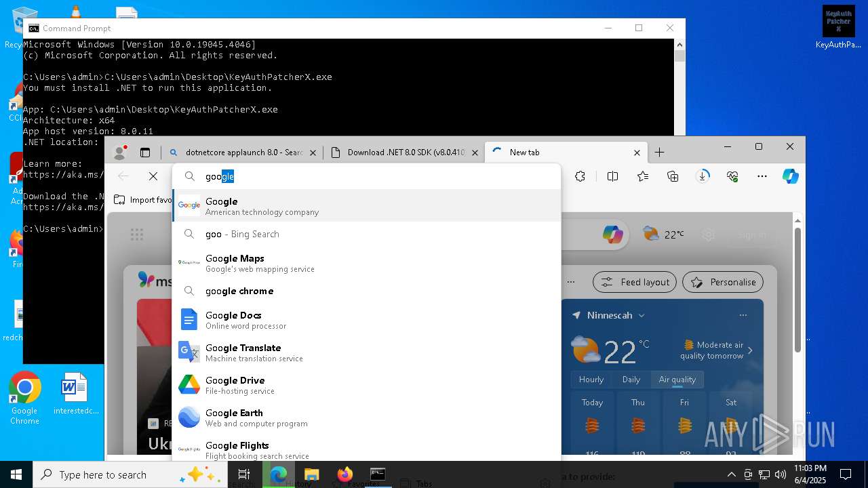Open the volume icon in system tray

pos(780,474)
